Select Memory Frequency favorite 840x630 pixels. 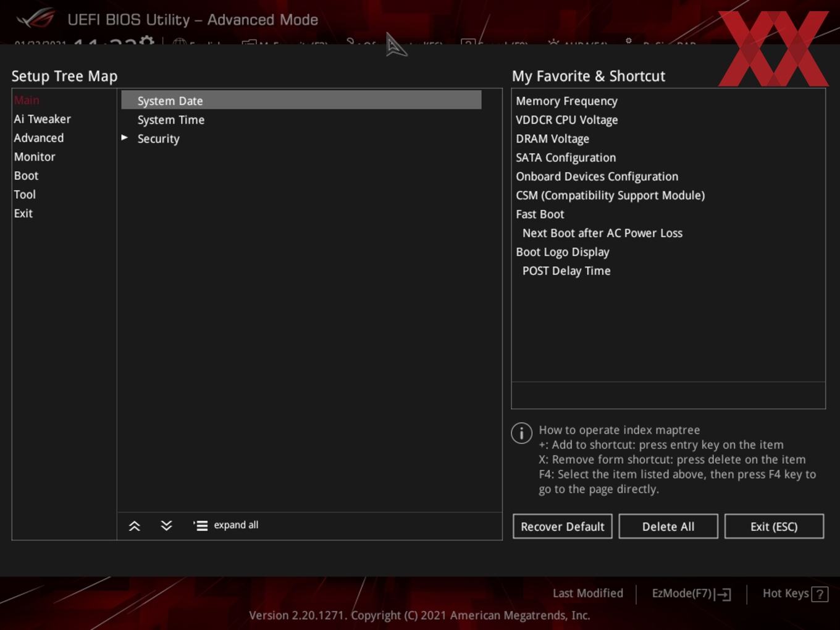567,101
